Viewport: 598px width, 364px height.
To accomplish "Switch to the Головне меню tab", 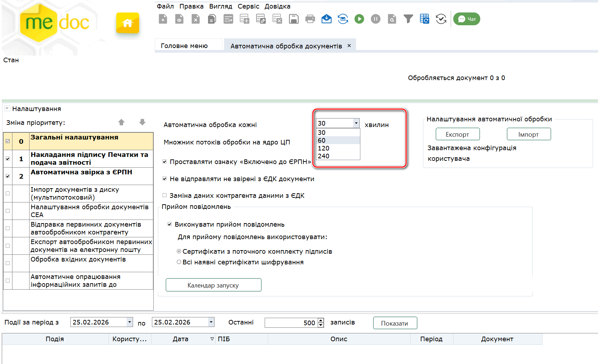I will click(x=184, y=46).
